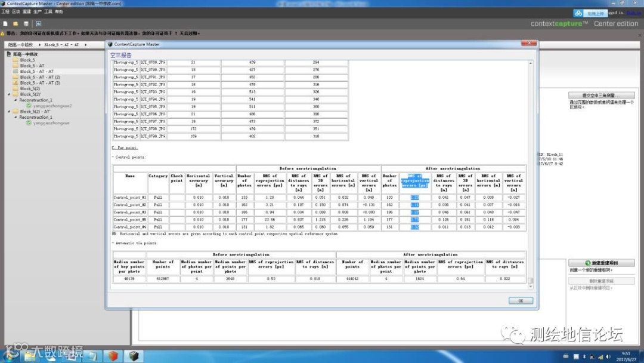Click report scrollbar up arrow
Viewport: 644px width, 363px height.
click(x=530, y=63)
